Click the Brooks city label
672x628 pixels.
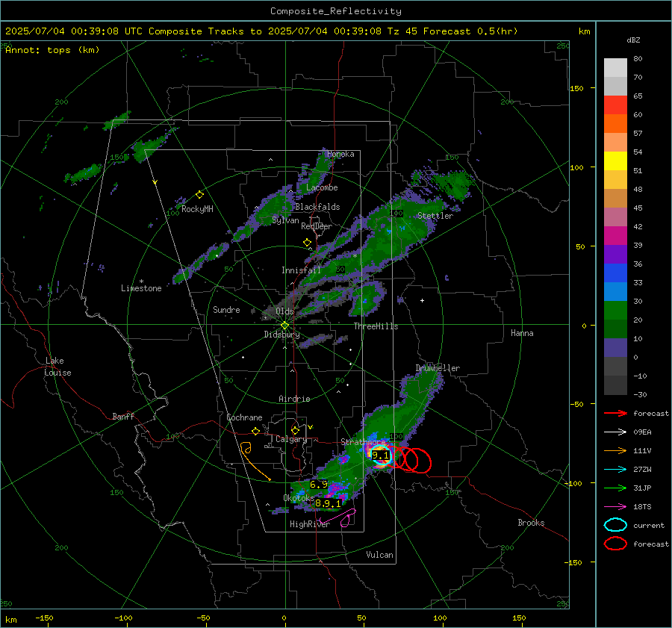[x=531, y=523]
